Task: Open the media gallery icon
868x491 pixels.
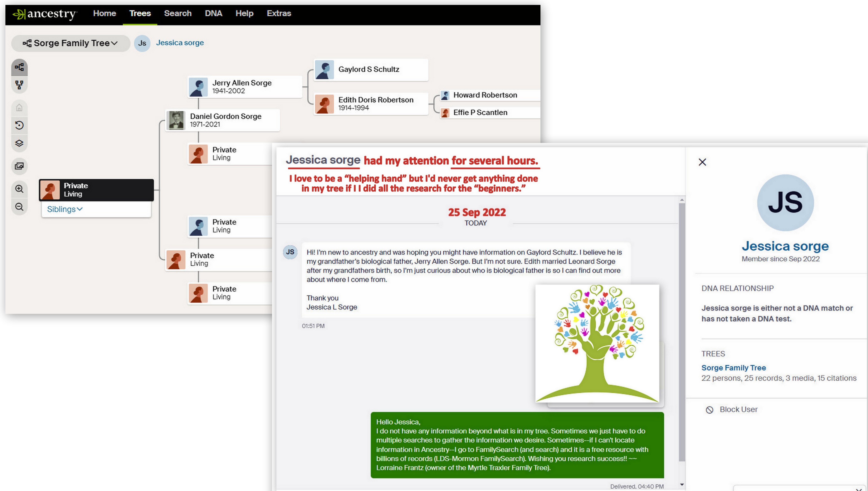Action: pyautogui.click(x=19, y=166)
